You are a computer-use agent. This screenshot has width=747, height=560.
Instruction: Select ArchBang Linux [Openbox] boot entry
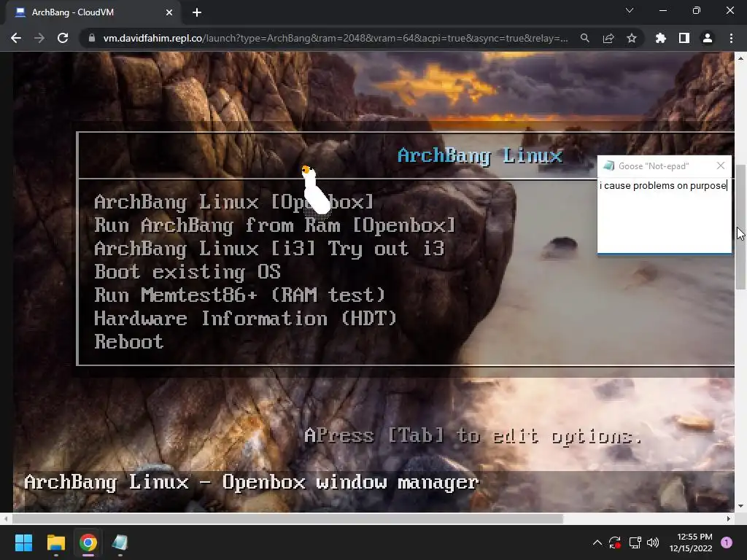[234, 202]
